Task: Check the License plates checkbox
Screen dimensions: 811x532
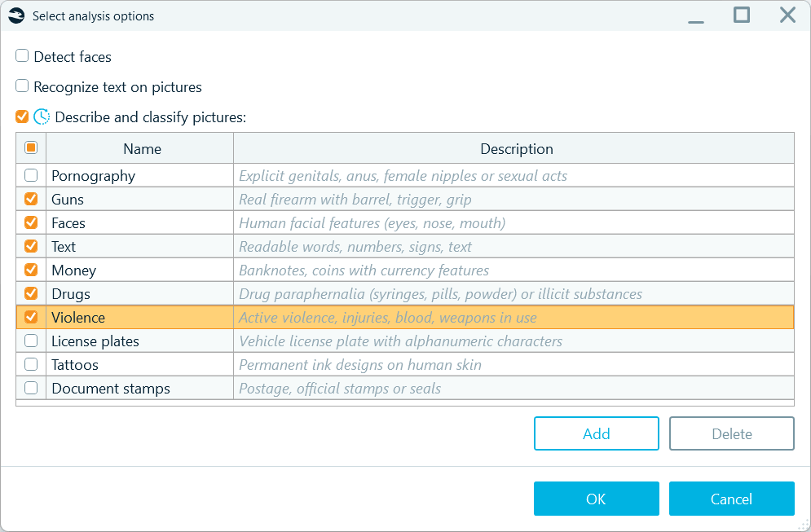Action: click(x=31, y=341)
